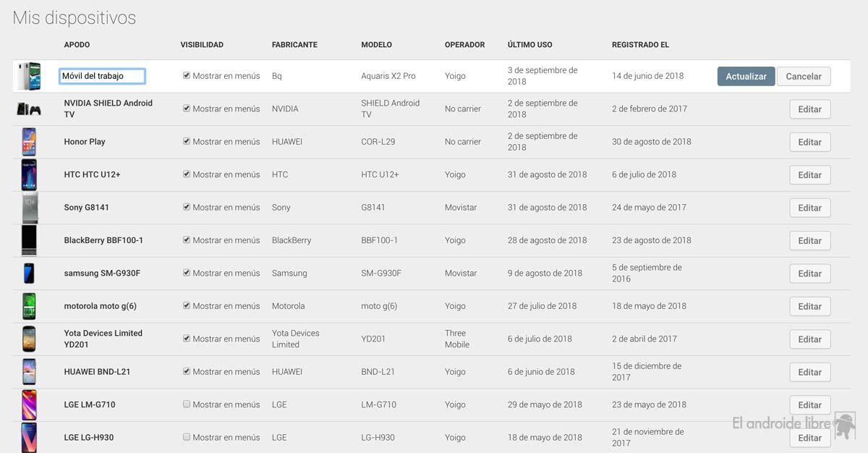
Task: Click the Registrado el column header
Action: coord(640,45)
